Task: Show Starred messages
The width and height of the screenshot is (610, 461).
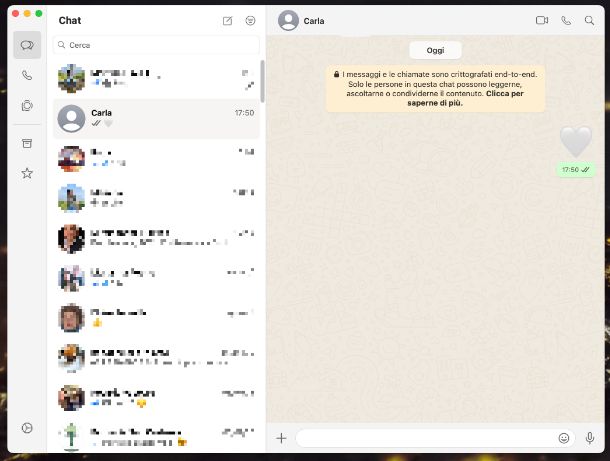Action: [27, 173]
